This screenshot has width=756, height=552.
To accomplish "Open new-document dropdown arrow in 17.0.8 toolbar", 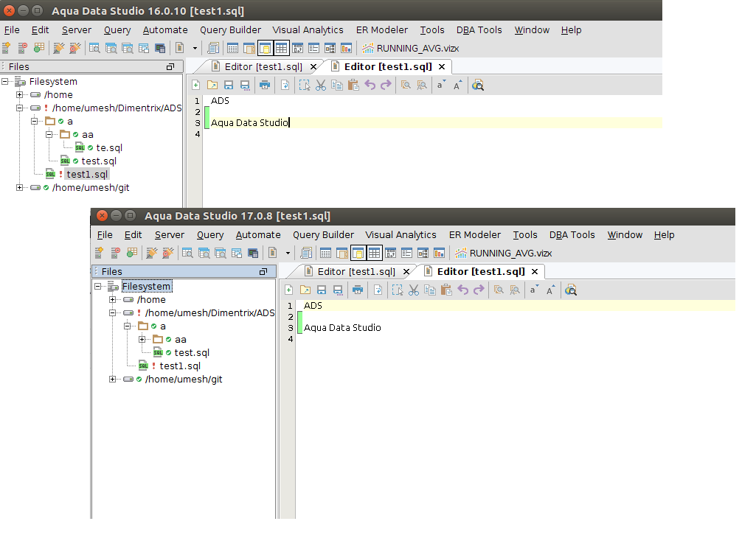I will 288,253.
